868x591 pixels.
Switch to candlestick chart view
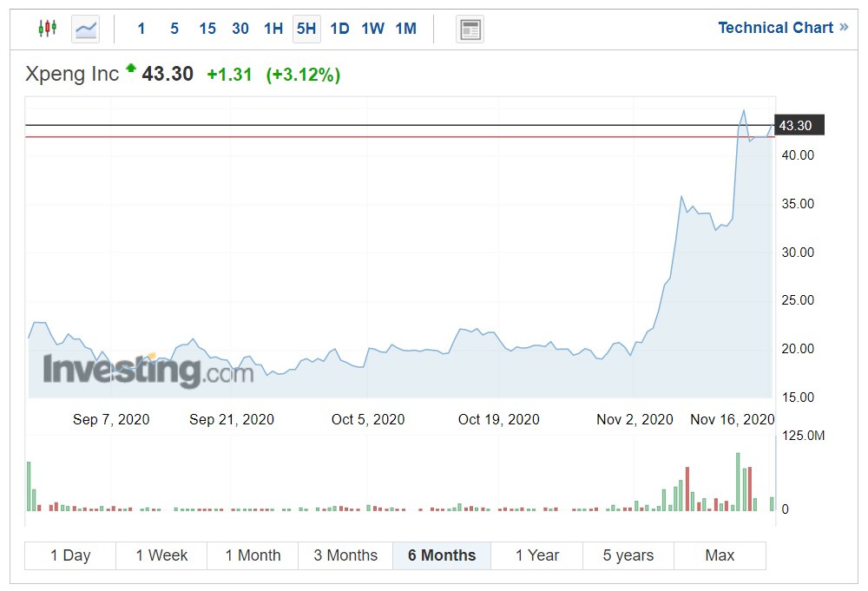tap(48, 27)
